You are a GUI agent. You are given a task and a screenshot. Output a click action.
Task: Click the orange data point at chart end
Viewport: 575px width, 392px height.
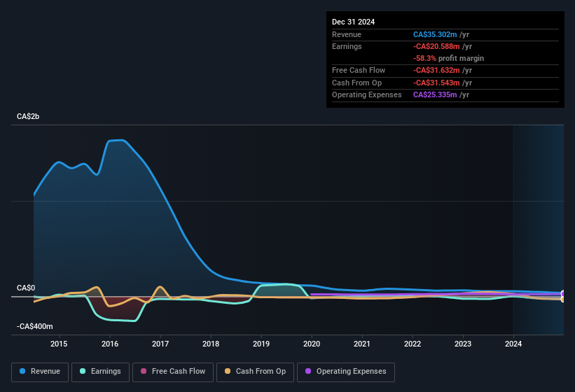pos(563,300)
